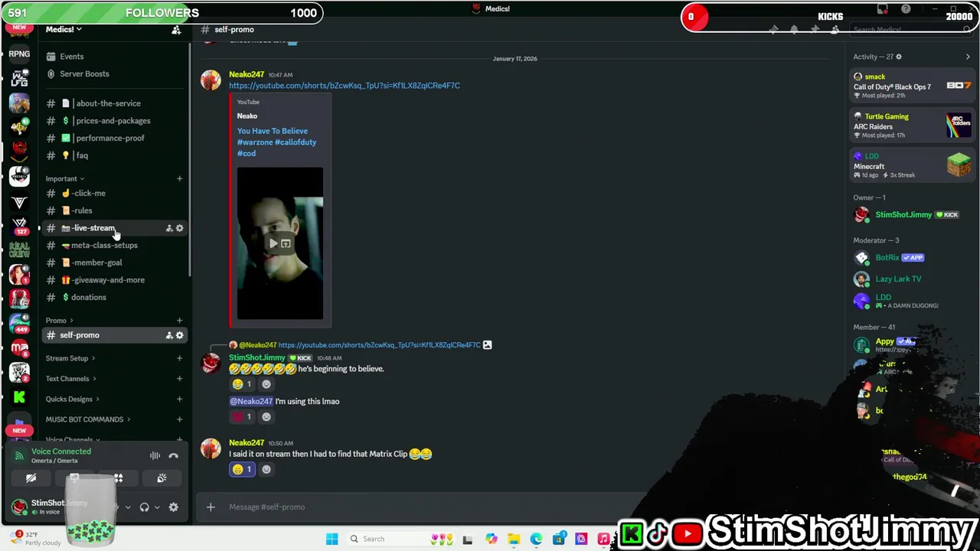Toggle deafen headphones button

coord(144,507)
